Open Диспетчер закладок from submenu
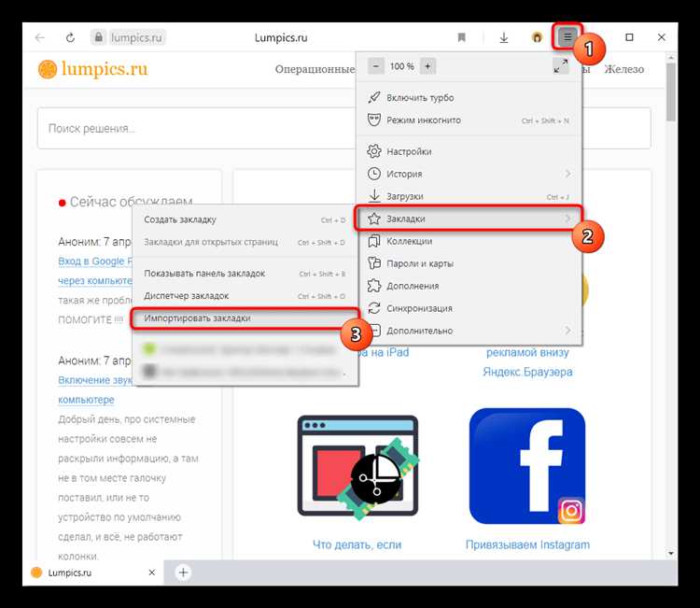 (245, 296)
